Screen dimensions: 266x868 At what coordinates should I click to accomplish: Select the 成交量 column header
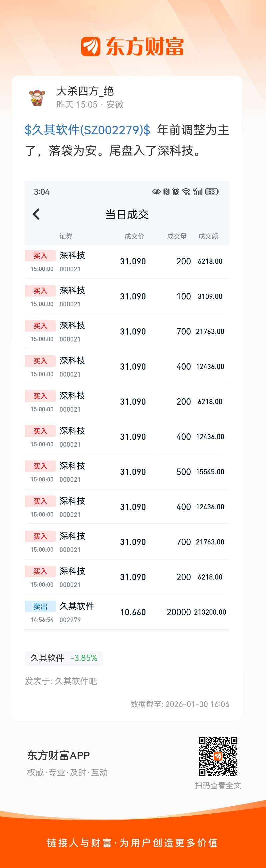click(x=177, y=236)
